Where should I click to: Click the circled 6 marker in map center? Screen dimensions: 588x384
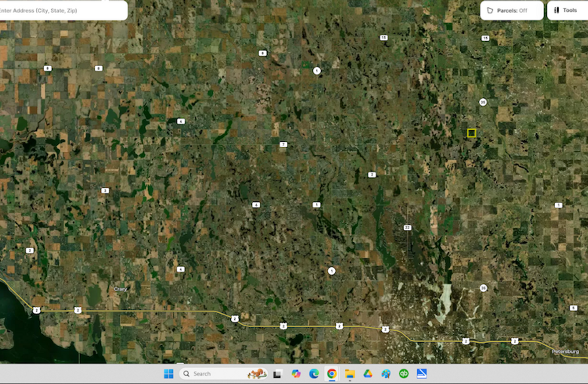click(256, 204)
